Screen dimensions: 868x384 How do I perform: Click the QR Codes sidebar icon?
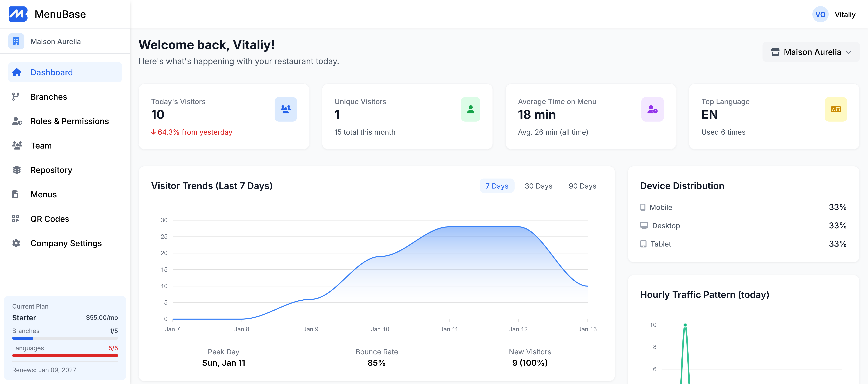pos(16,219)
